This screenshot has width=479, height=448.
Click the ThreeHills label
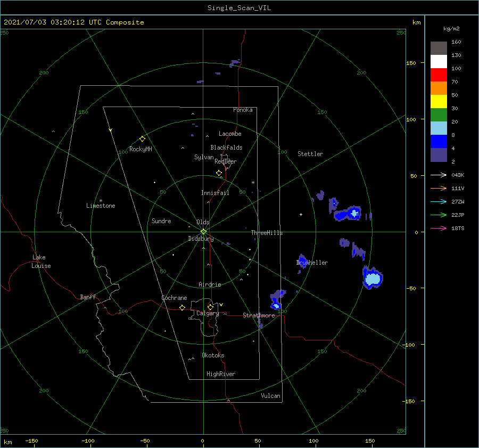[267, 233]
